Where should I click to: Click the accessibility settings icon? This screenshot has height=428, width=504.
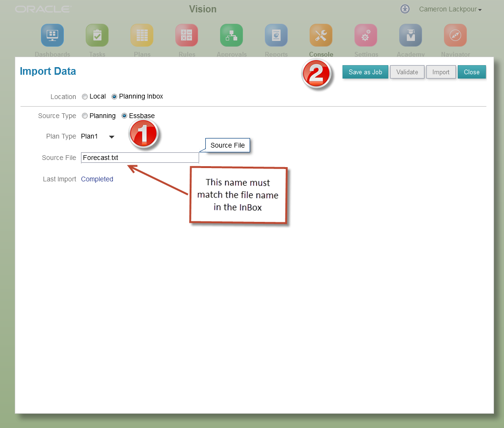[x=405, y=9]
